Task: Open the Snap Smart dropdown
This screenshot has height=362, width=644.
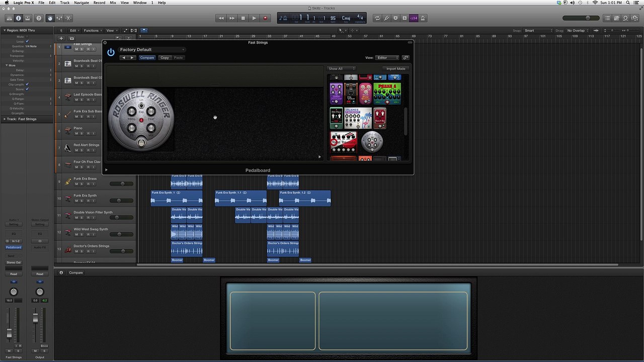Action: coord(538,31)
